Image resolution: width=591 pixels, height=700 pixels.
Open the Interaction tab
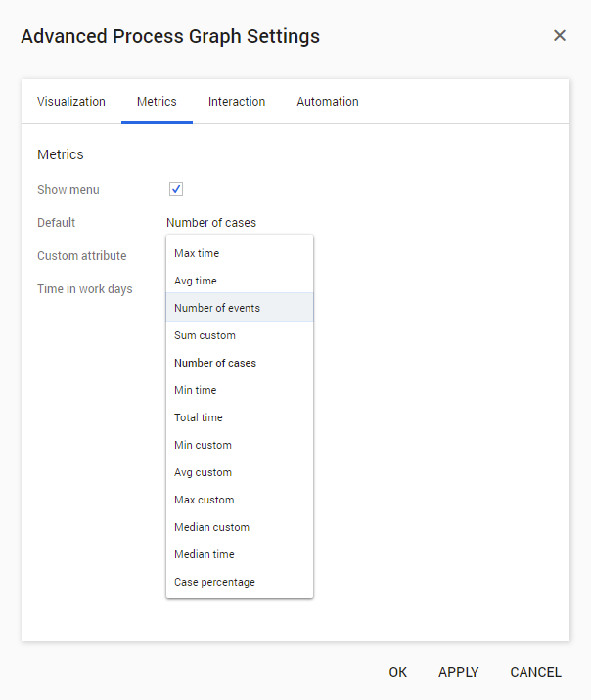click(x=237, y=102)
